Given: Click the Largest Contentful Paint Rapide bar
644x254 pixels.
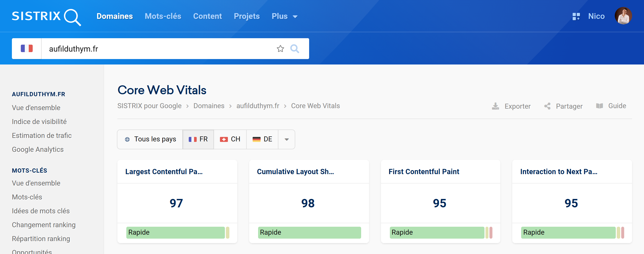Looking at the screenshot, I should [175, 232].
